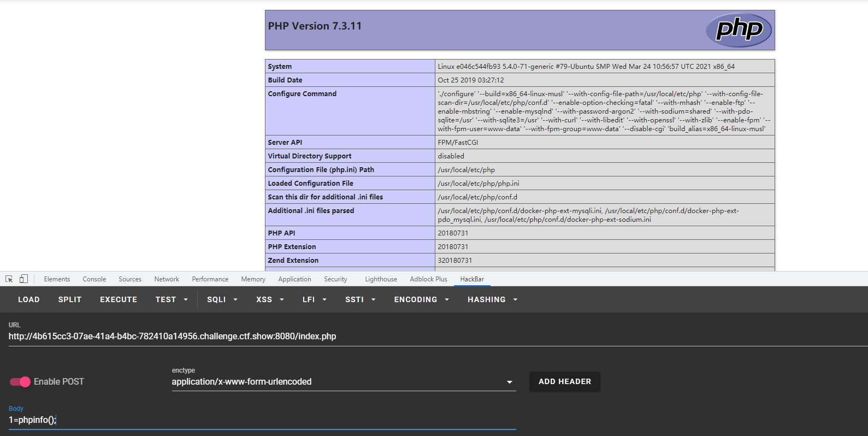868x436 pixels.
Task: Click the Loaded Configuration File label
Action: click(311, 183)
